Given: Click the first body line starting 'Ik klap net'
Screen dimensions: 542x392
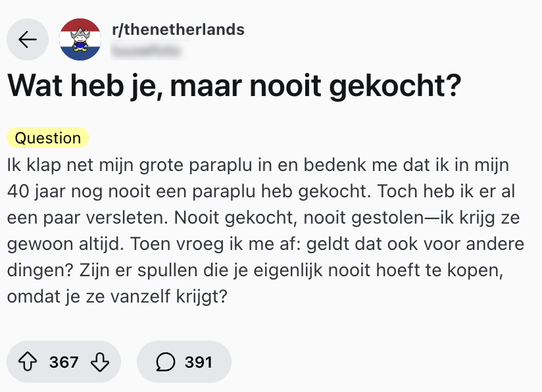Looking at the screenshot, I should 258,164.
